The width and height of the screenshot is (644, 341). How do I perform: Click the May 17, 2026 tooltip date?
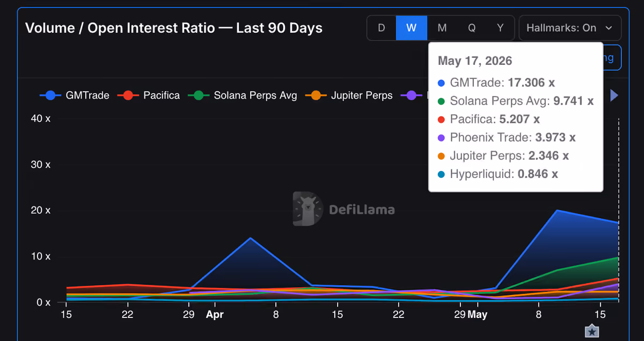pos(475,61)
